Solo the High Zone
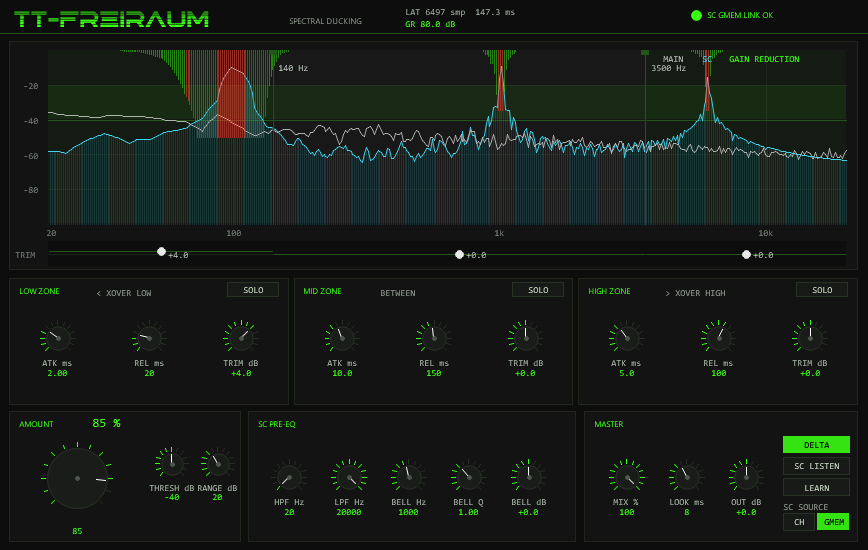Image resolution: width=868 pixels, height=550 pixels. [x=822, y=290]
